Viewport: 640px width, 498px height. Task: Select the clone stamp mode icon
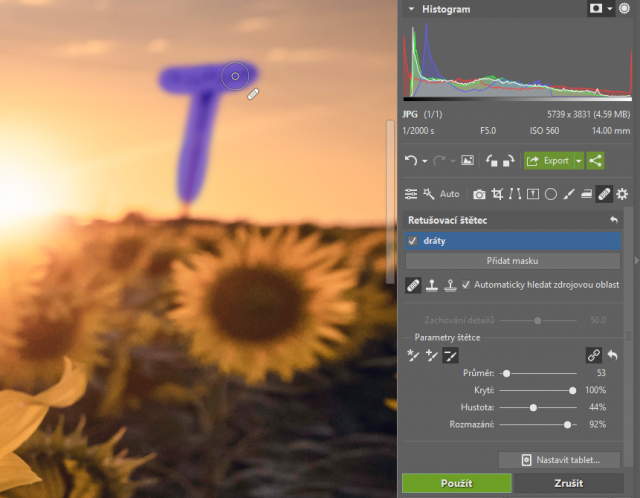click(432, 285)
